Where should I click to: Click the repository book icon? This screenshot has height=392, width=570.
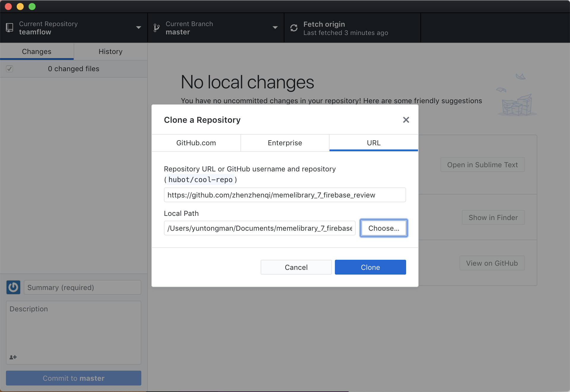point(9,28)
